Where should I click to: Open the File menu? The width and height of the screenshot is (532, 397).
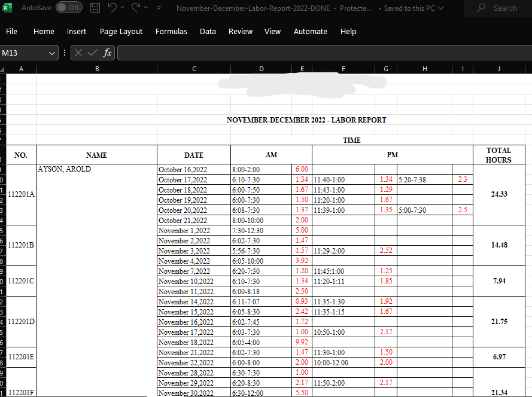[11, 32]
